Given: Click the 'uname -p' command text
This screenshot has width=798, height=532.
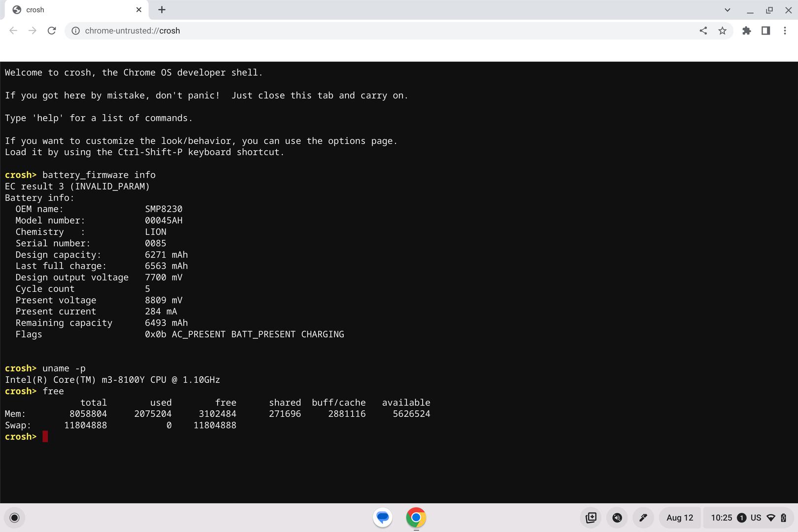Looking at the screenshot, I should point(64,368).
